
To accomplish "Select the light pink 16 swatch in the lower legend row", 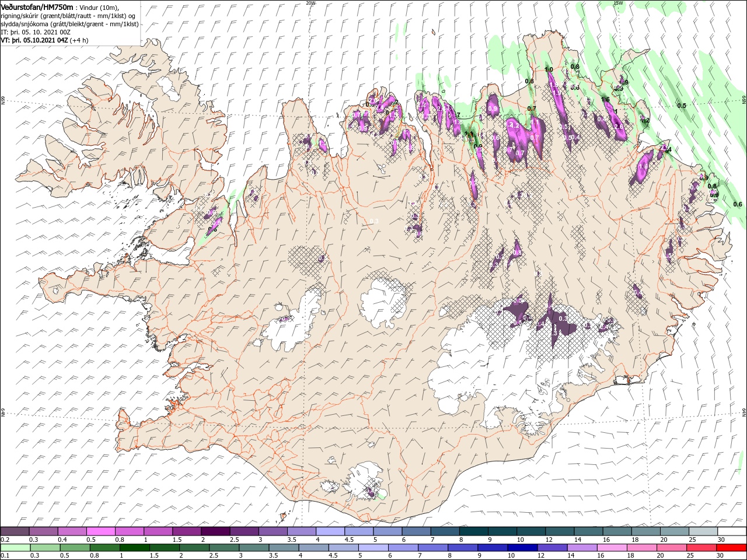I will click(612, 548).
